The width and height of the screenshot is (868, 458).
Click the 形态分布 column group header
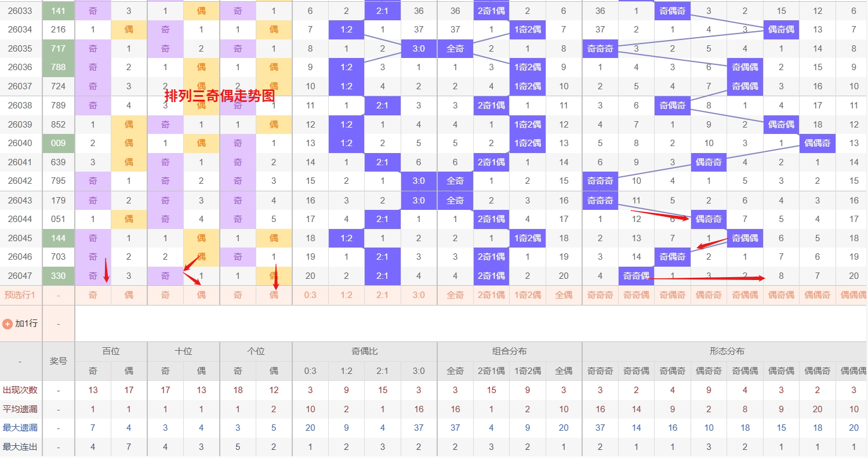[x=727, y=351]
